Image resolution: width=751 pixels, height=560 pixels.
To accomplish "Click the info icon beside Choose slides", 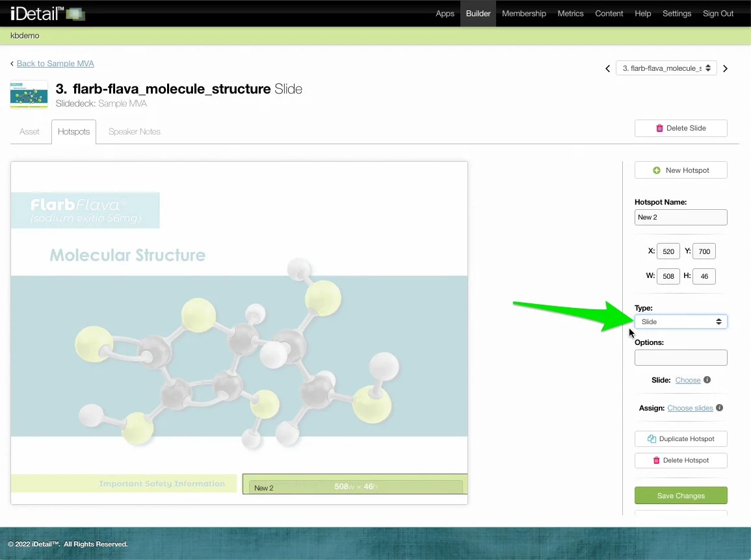I will point(719,408).
